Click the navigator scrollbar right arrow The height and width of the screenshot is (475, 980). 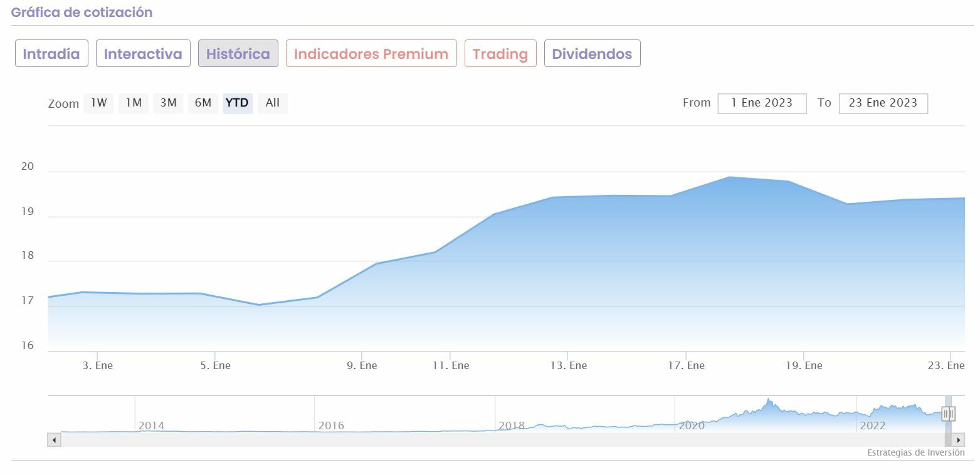(959, 440)
